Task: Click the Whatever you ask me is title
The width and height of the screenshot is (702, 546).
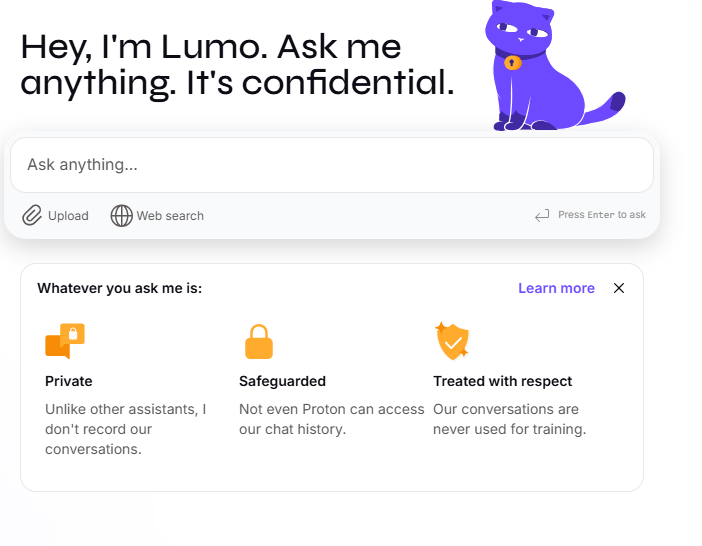Action: click(120, 288)
